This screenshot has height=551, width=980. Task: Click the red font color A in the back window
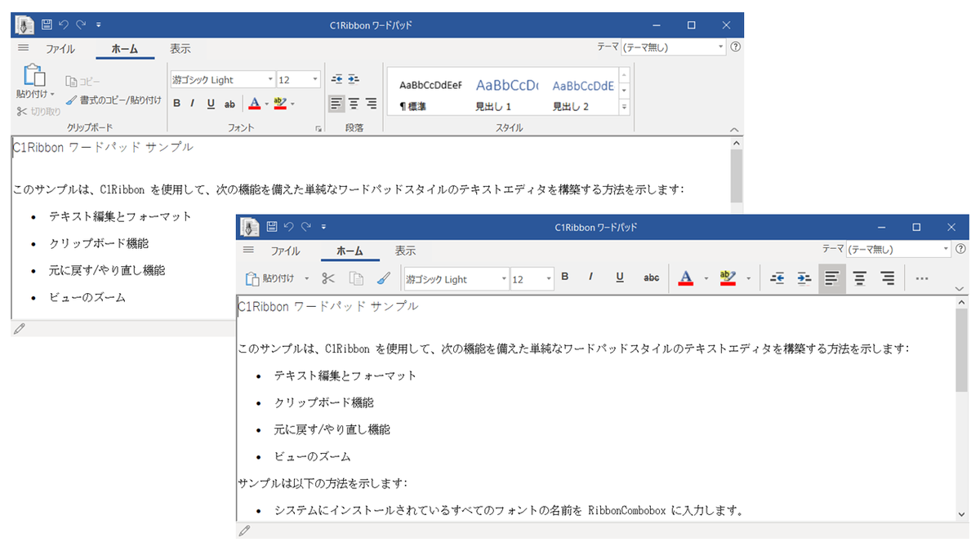pos(254,104)
